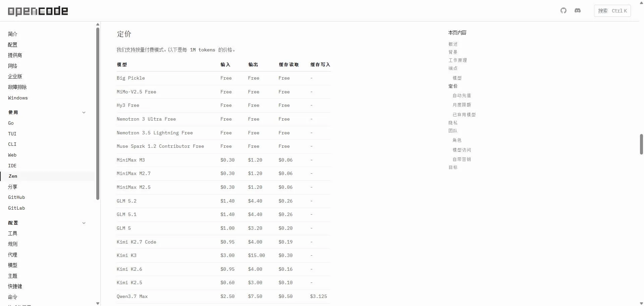Open 命令 in the sidebar
The image size is (644, 306).
(x=13, y=297)
